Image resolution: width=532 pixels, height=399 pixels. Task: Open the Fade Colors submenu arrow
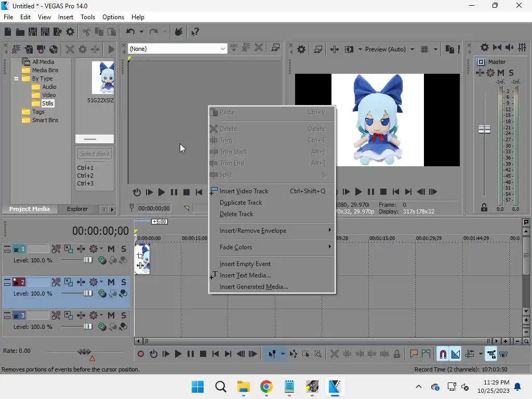(x=329, y=247)
